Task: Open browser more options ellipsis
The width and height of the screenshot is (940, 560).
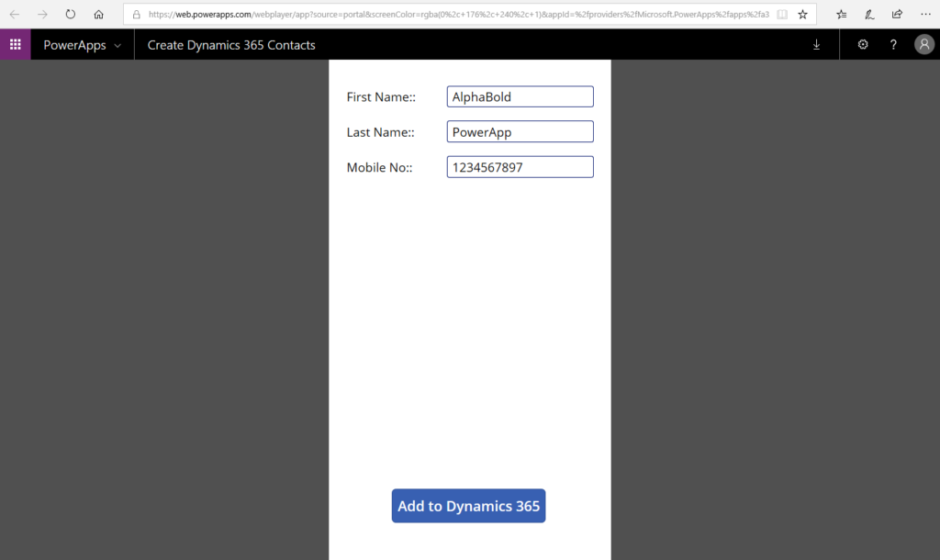Action: pos(925,15)
